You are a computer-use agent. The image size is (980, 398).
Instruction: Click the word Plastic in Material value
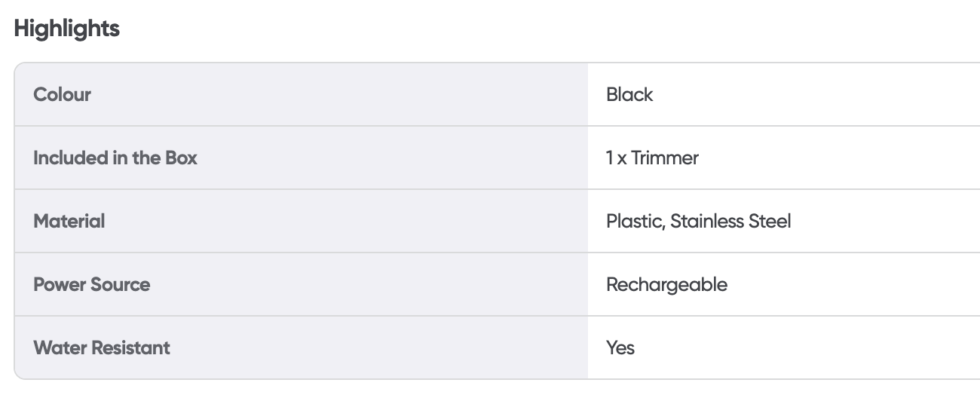click(634, 222)
